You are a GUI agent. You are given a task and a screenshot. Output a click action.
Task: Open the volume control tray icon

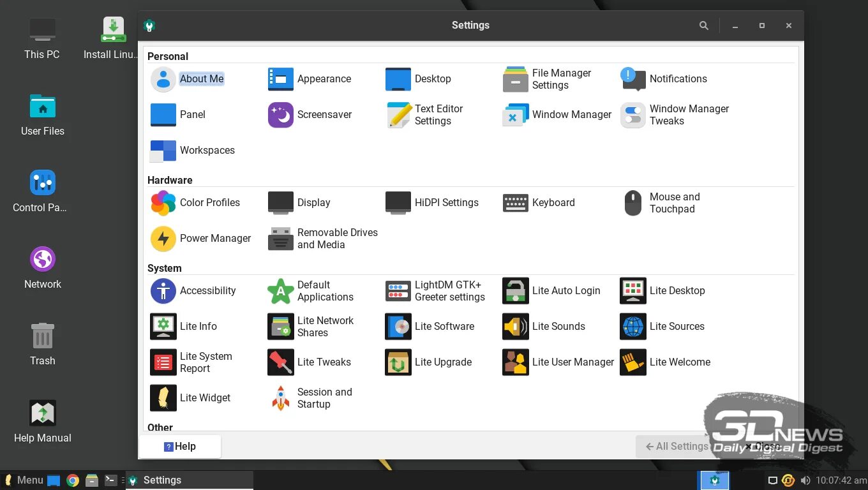(805, 480)
